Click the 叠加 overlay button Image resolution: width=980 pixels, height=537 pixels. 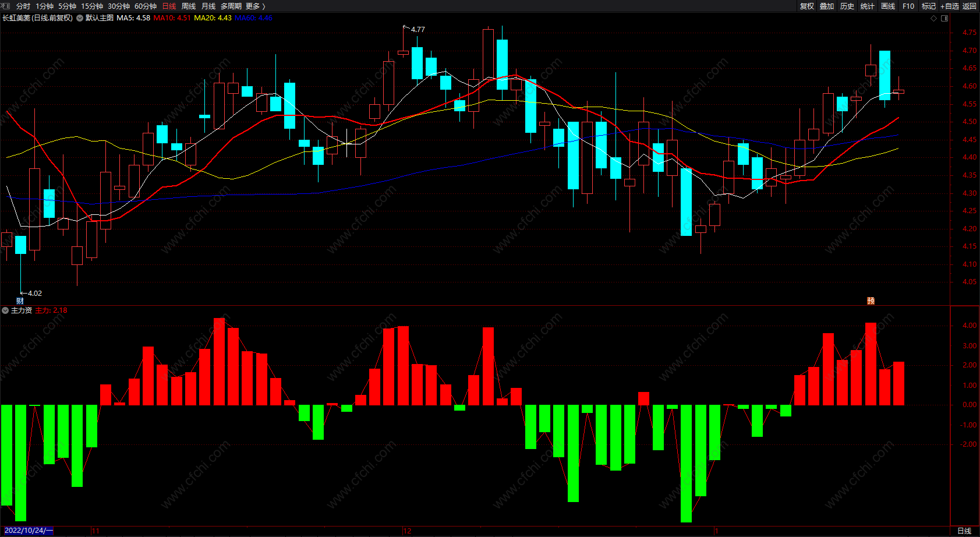(x=827, y=6)
